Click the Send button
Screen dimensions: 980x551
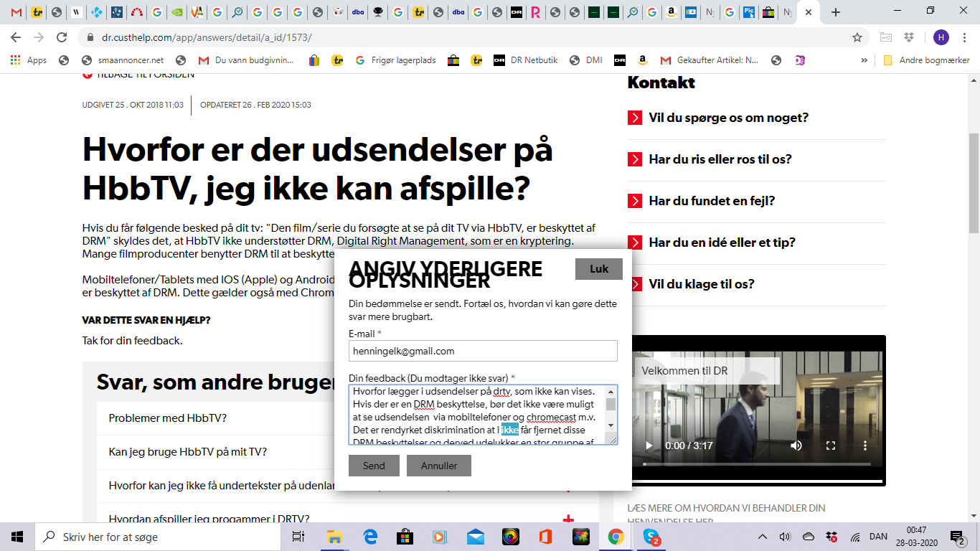coord(374,466)
